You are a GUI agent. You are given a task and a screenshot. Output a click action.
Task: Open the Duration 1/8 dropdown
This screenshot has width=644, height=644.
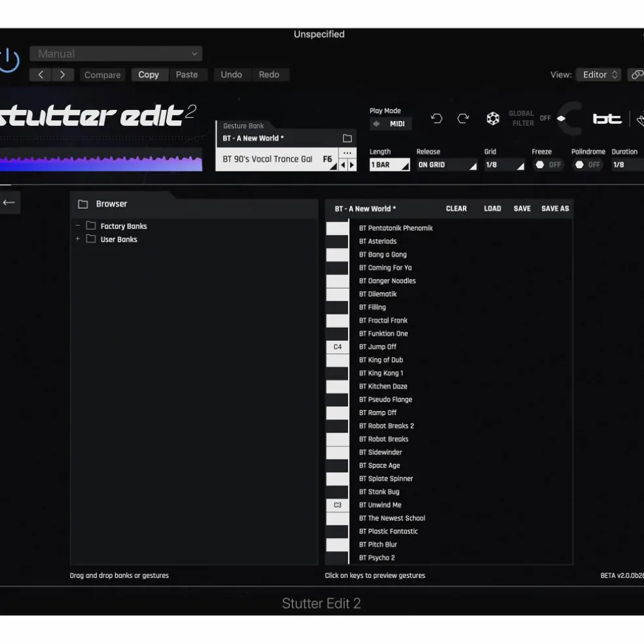[628, 165]
